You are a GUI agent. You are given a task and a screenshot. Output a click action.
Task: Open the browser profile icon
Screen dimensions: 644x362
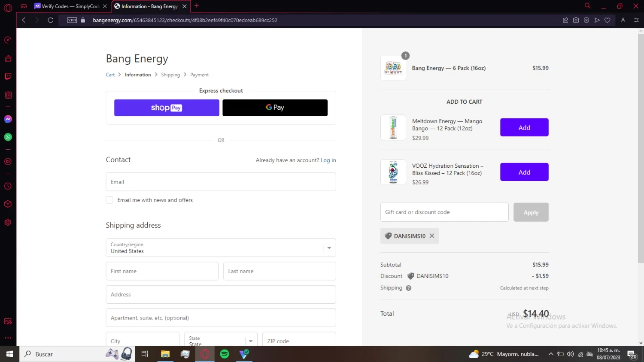[x=623, y=20]
